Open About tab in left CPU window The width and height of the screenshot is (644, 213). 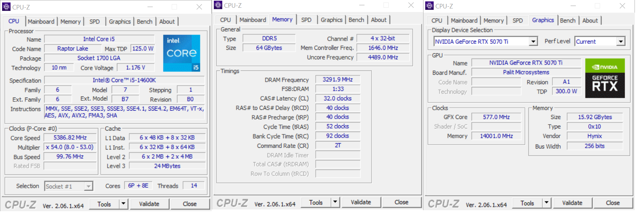[x=167, y=21]
